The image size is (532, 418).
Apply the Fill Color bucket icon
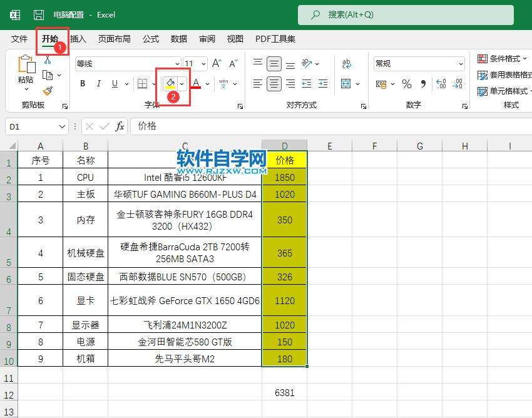[x=170, y=83]
